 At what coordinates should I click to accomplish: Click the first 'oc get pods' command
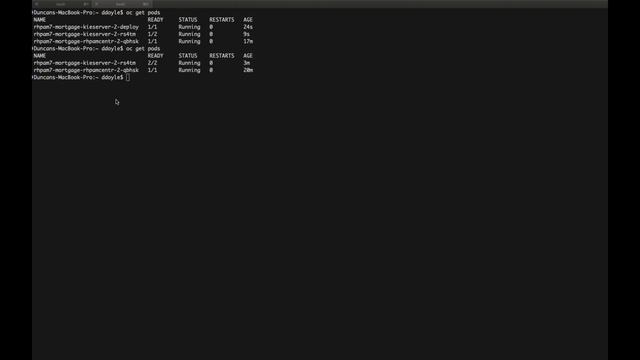pyautogui.click(x=143, y=13)
